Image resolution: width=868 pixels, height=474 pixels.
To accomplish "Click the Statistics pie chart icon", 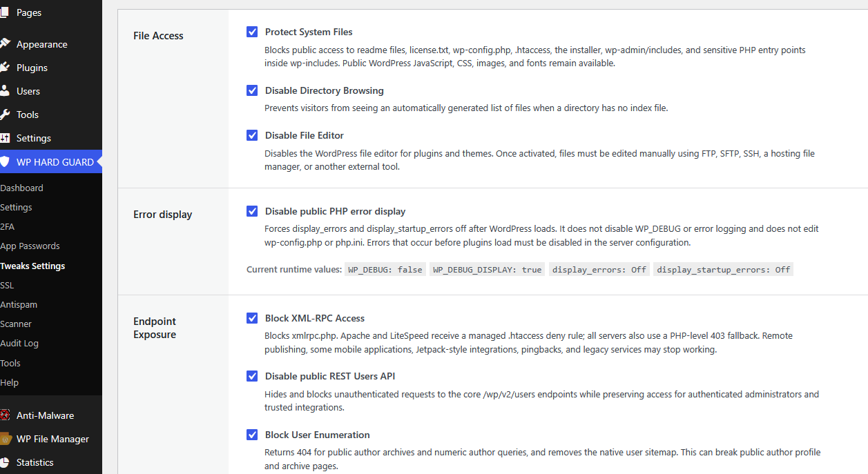I will [x=4, y=462].
